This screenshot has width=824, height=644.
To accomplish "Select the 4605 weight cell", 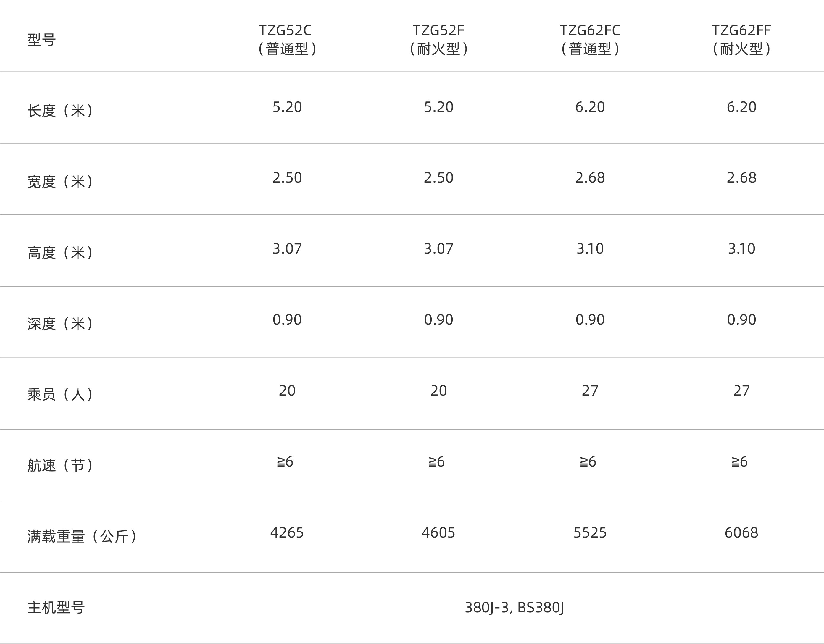I will (438, 533).
